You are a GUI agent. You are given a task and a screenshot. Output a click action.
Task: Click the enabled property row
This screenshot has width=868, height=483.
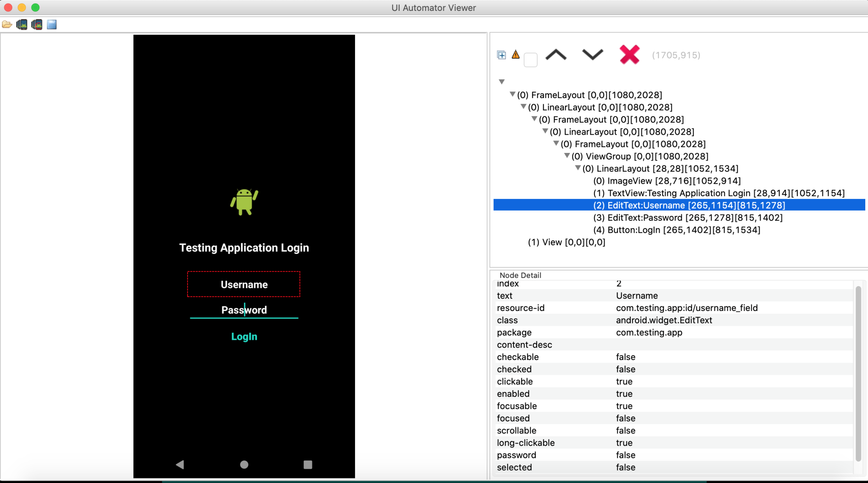pyautogui.click(x=674, y=394)
